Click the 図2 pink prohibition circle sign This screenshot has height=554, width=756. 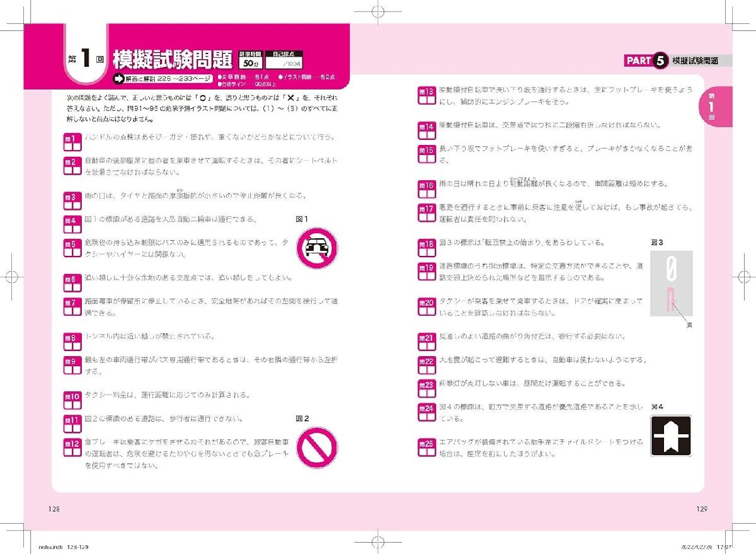click(x=318, y=448)
